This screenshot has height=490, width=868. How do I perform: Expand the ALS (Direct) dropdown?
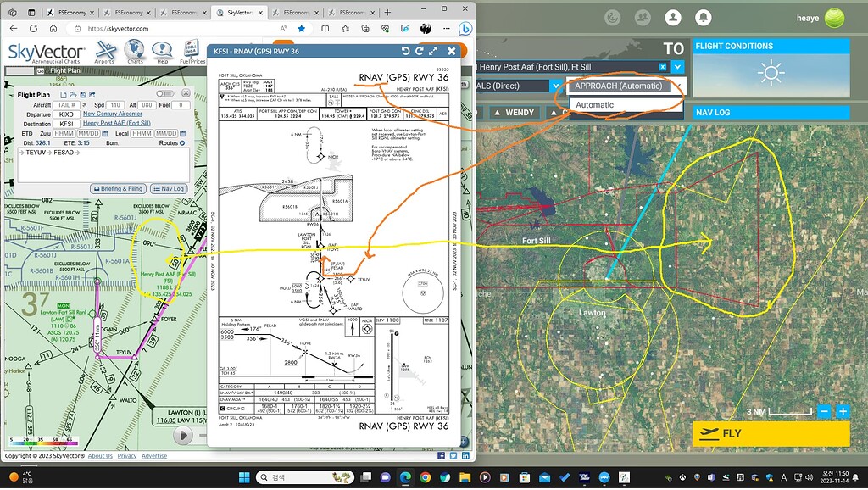[x=555, y=86]
